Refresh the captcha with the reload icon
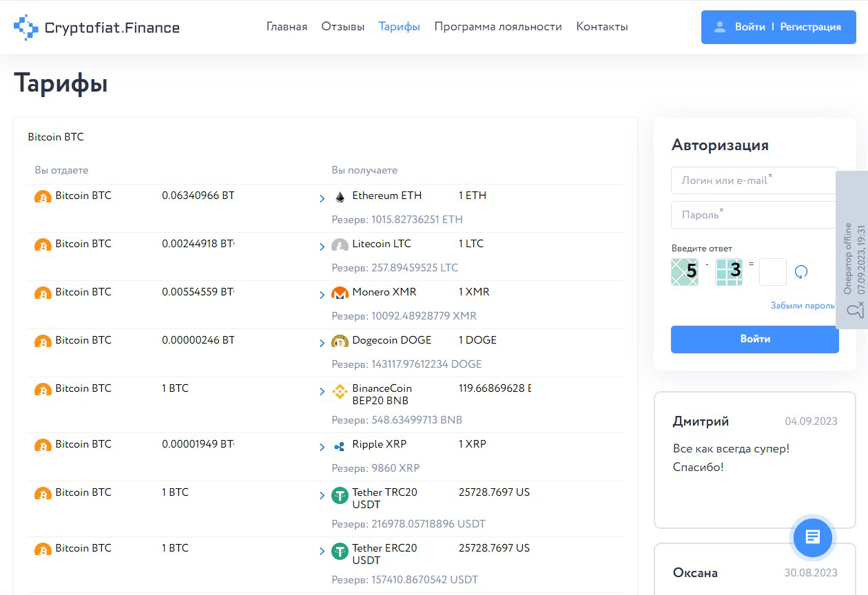Screen dimensions: 868x595 click(x=800, y=272)
